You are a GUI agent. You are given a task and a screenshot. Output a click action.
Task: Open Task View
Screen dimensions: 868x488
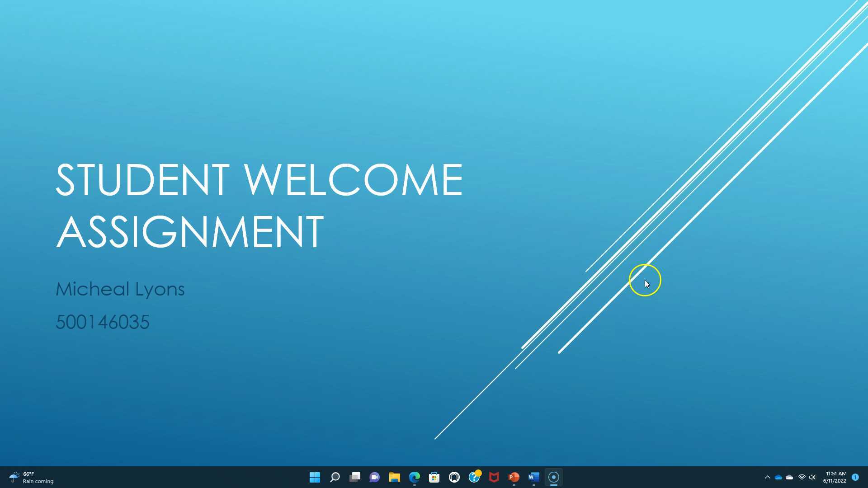pyautogui.click(x=354, y=477)
